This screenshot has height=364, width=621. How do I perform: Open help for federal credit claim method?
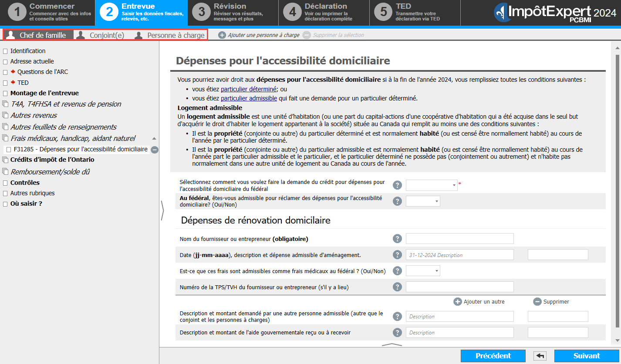397,185
